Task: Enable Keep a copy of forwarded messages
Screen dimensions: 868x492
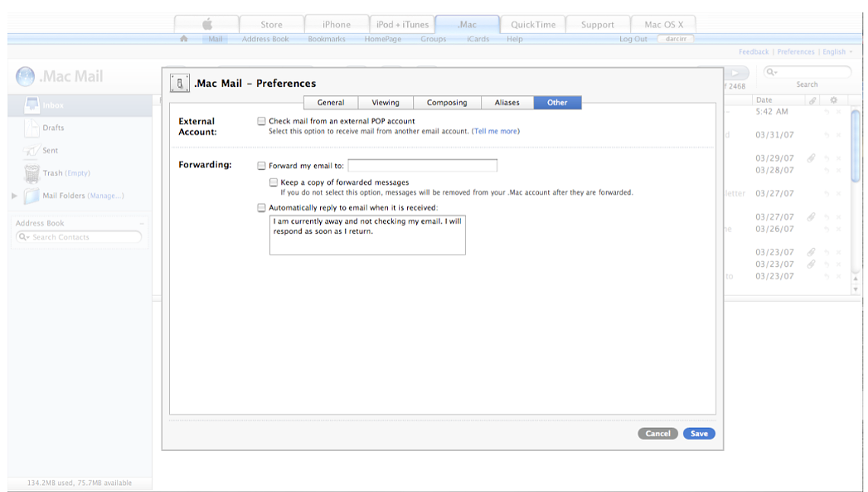Action: point(274,182)
